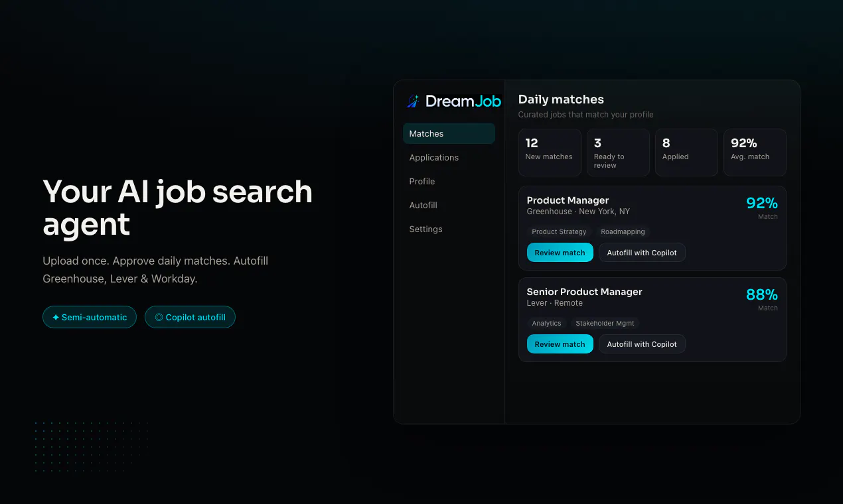This screenshot has height=504, width=843.
Task: Click the 88% match score
Action: click(762, 294)
